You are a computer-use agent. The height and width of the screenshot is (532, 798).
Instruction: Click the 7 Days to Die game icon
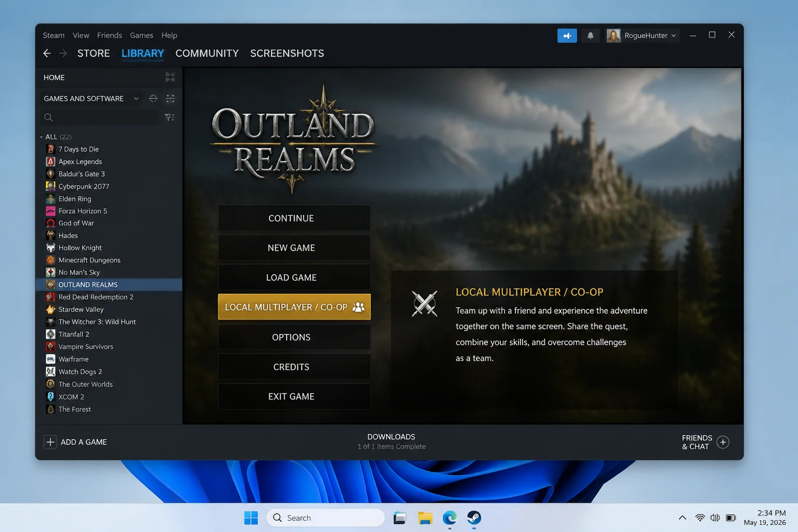[x=50, y=149]
